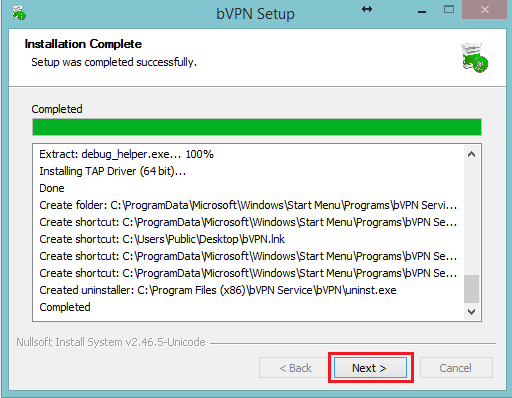Maximize the bVPN Setup window
The width and height of the screenshot is (512, 398).
click(x=449, y=9)
